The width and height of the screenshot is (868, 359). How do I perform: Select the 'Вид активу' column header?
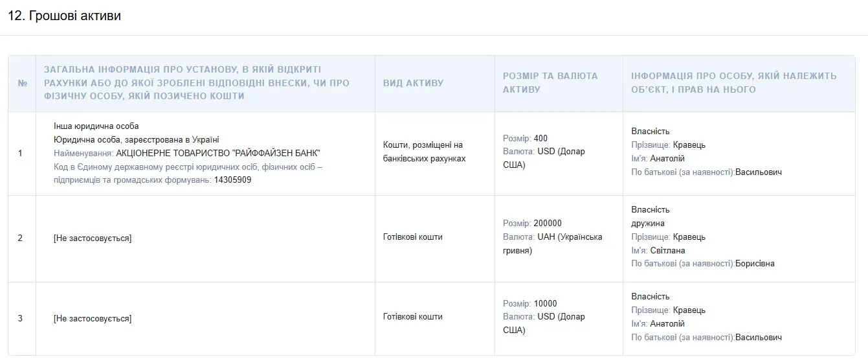coord(414,84)
